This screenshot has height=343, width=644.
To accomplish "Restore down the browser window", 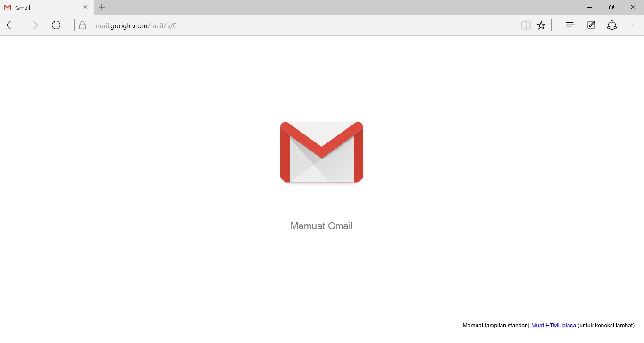I will pos(611,7).
